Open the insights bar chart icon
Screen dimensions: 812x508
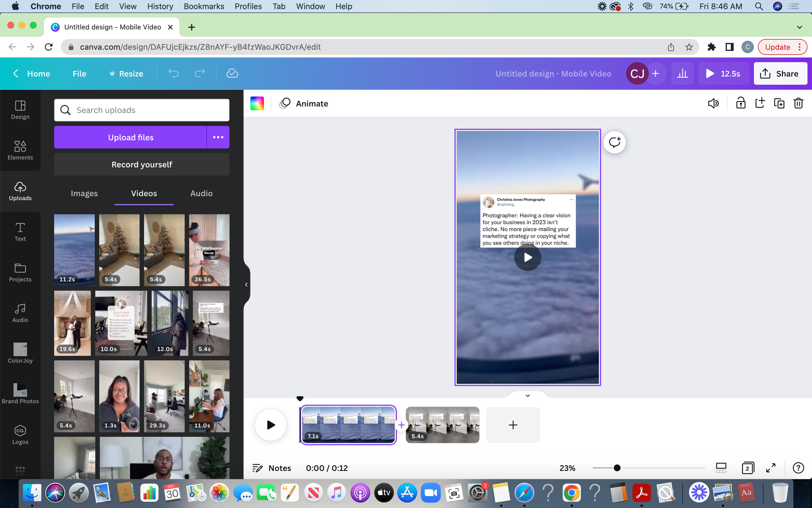coord(682,73)
